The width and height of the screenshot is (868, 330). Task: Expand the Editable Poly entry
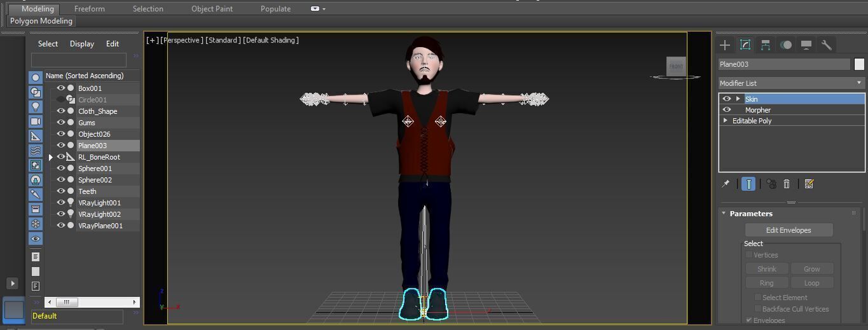coord(726,120)
